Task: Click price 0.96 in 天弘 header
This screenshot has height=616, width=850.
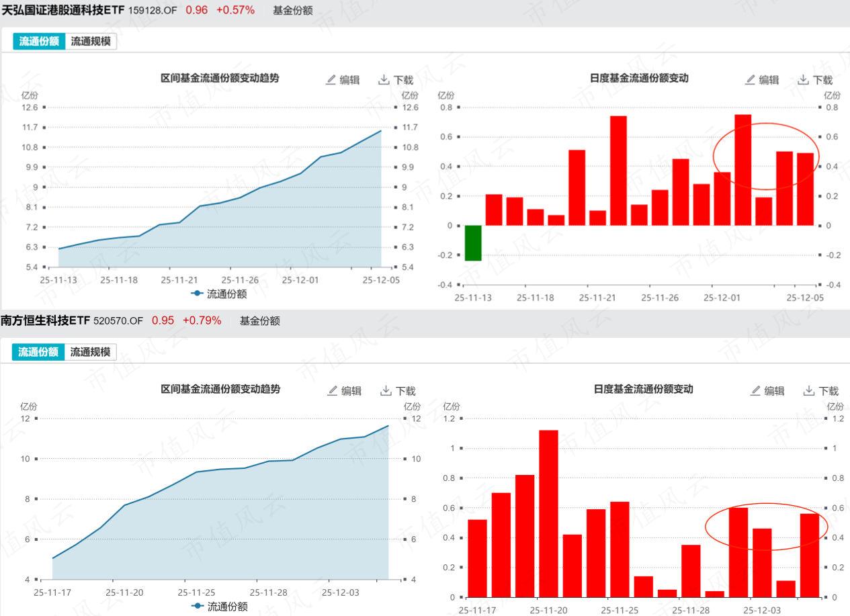Action: [196, 10]
